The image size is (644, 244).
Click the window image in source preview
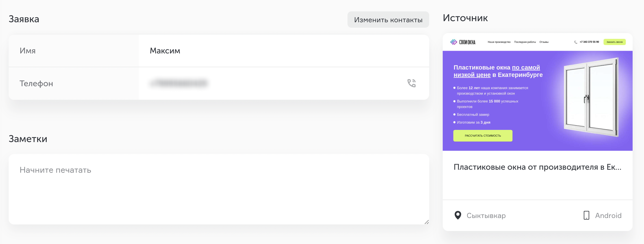click(591, 97)
